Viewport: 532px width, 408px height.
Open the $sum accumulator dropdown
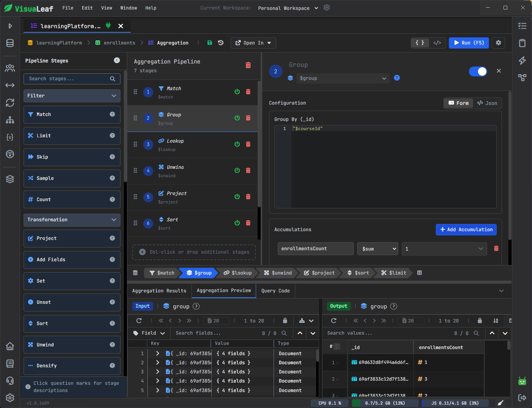pos(378,249)
